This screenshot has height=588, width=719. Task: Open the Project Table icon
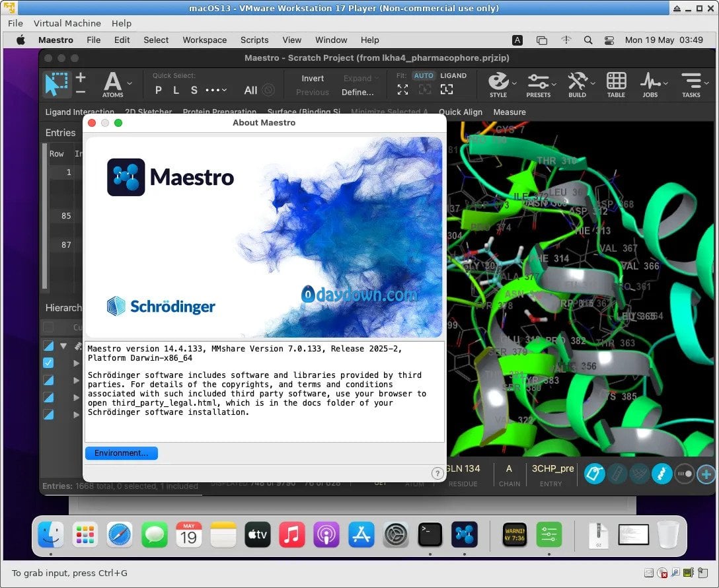click(x=616, y=82)
